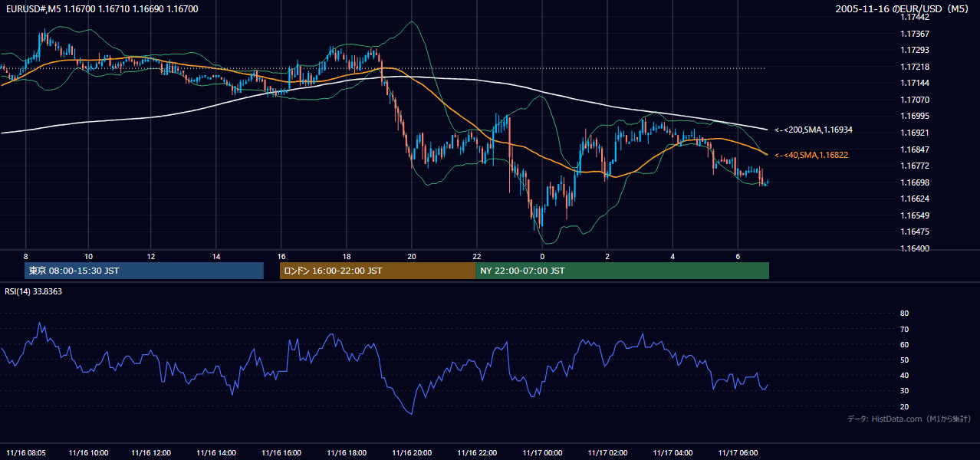Click hour tick 0 on price chart axis

tap(542, 256)
